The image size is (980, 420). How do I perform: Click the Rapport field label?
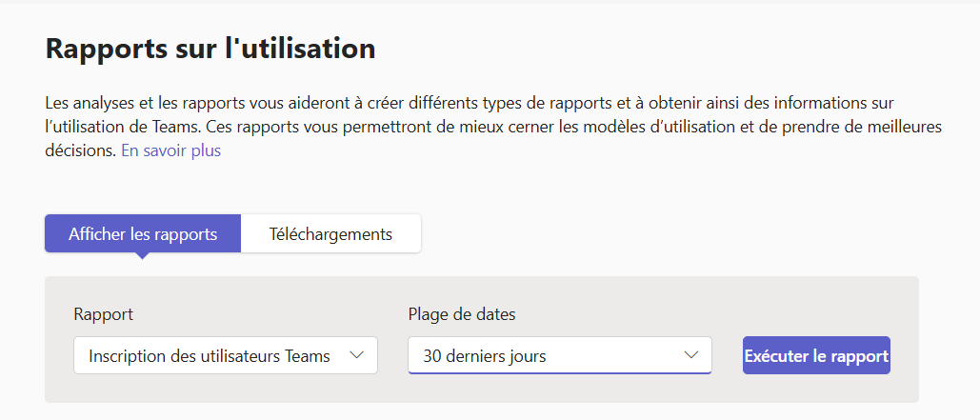(x=103, y=314)
